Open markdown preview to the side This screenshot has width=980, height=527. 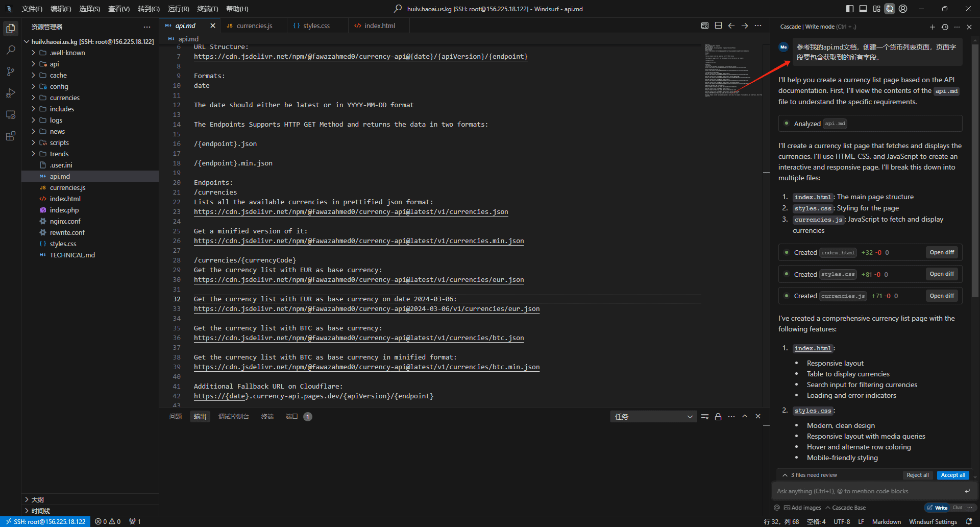(x=705, y=26)
